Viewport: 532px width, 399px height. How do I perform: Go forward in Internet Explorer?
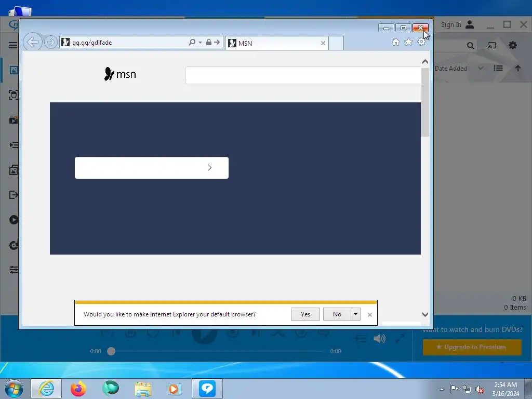tap(50, 43)
